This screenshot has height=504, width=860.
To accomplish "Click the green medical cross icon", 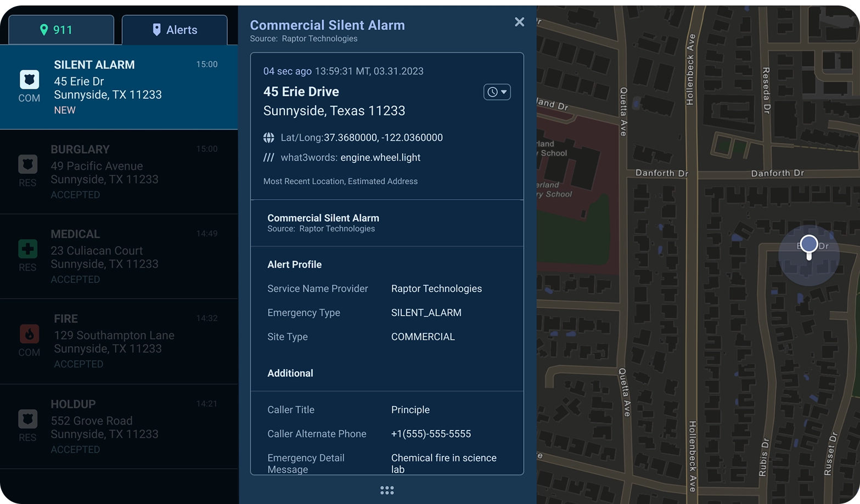I will click(27, 249).
